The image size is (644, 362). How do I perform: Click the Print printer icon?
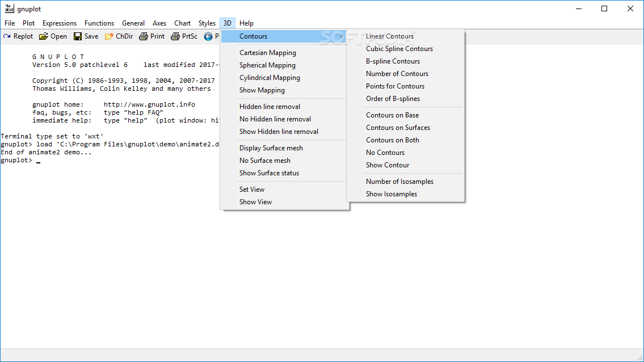[144, 36]
